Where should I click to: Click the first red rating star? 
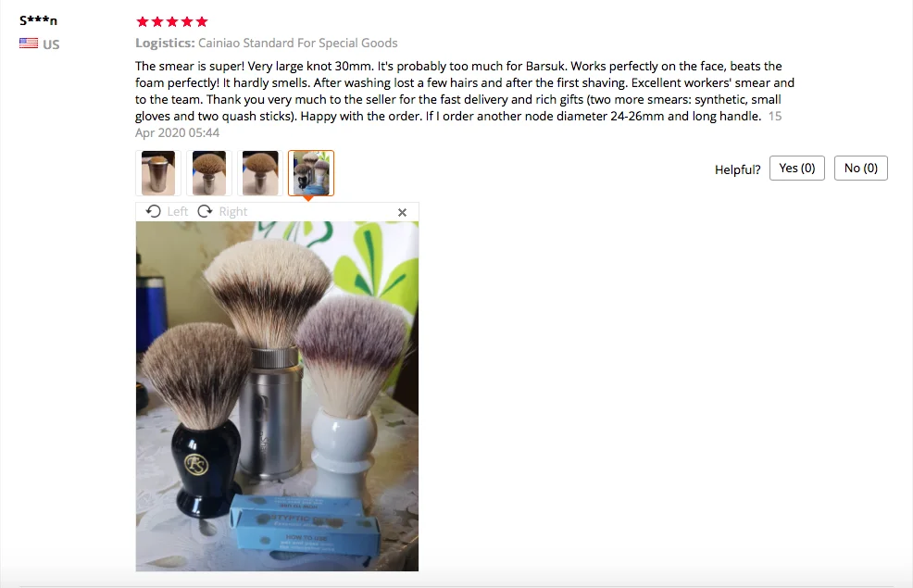click(142, 22)
